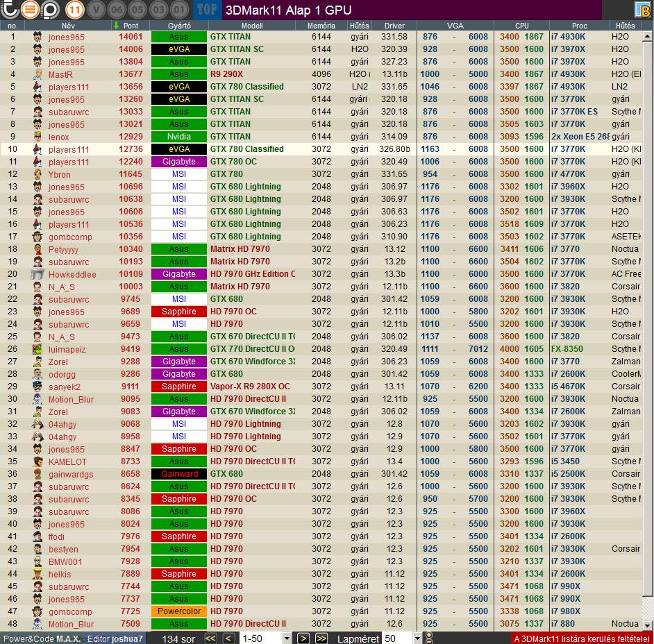Click the Powercolor manufacturer cell in row 47

179,611
